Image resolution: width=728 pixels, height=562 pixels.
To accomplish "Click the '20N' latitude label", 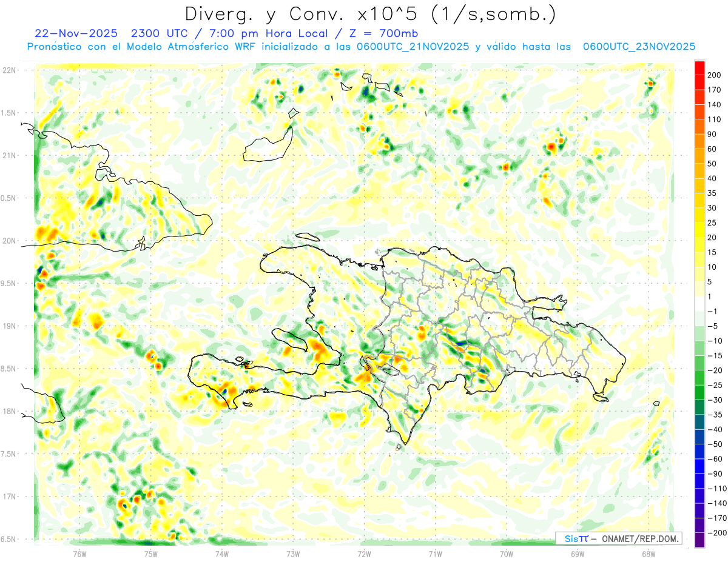I will [10, 241].
